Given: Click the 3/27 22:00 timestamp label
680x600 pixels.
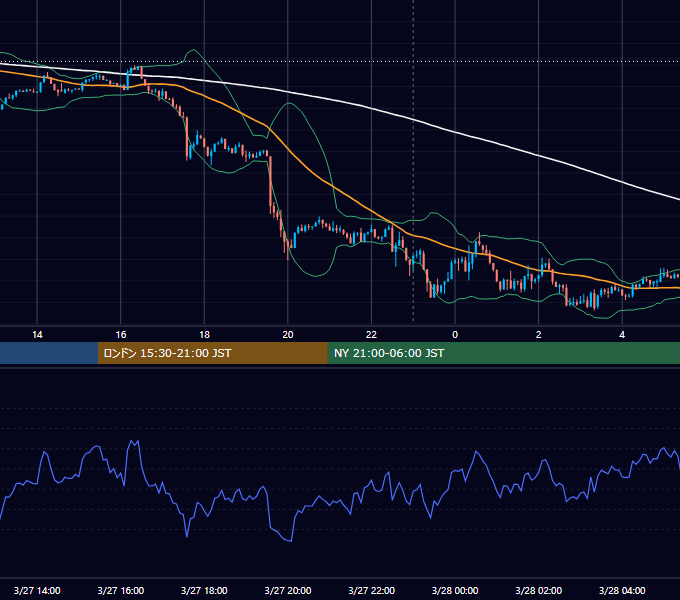Looking at the screenshot, I should point(371,590).
